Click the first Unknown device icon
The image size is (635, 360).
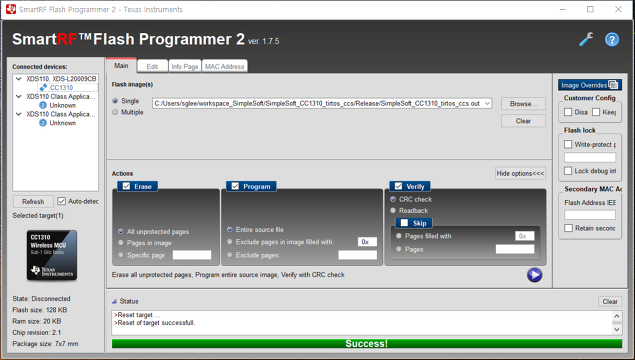pos(43,105)
